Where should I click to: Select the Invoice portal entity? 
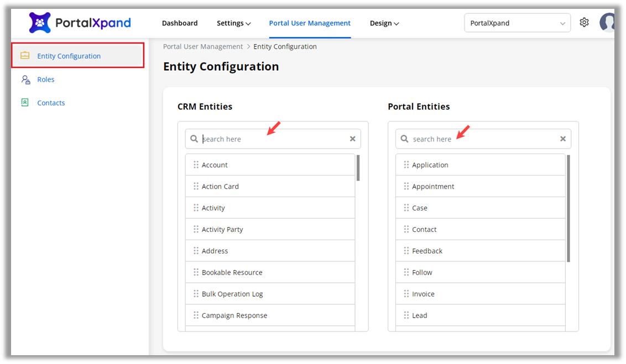423,294
